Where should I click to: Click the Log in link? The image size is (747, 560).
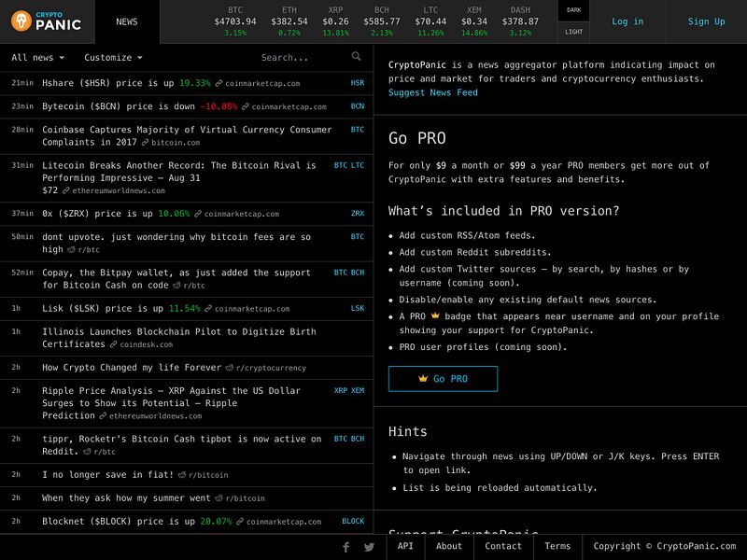tap(627, 21)
